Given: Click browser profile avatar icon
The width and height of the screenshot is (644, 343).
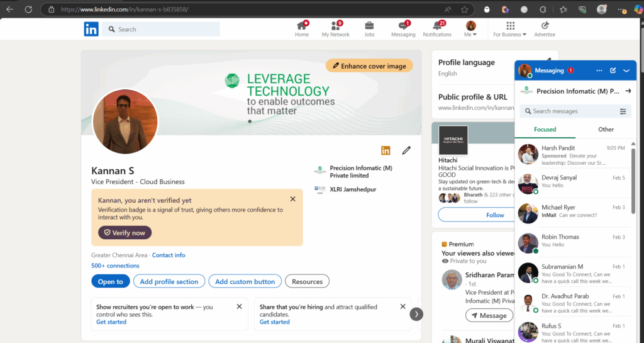Looking at the screenshot, I should (x=602, y=9).
